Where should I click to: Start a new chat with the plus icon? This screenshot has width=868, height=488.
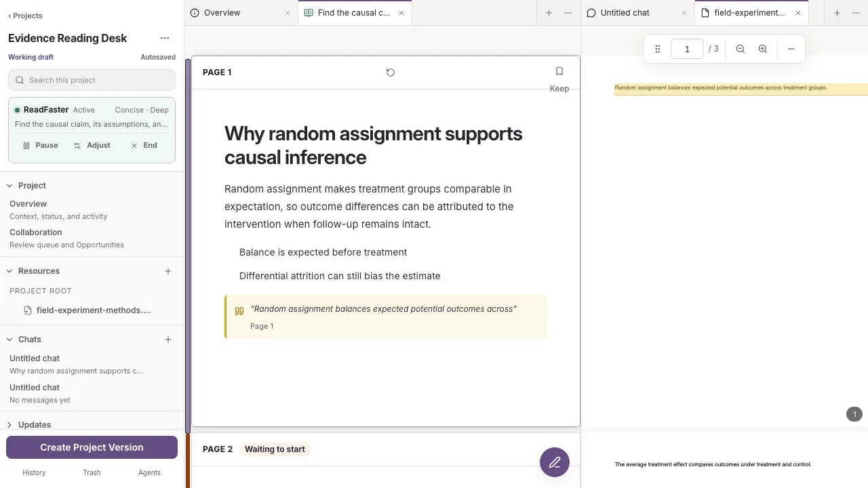point(168,340)
